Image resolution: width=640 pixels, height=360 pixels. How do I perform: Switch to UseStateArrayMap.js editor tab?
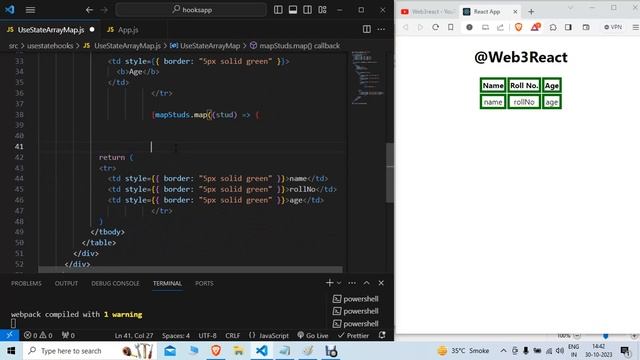coord(50,30)
